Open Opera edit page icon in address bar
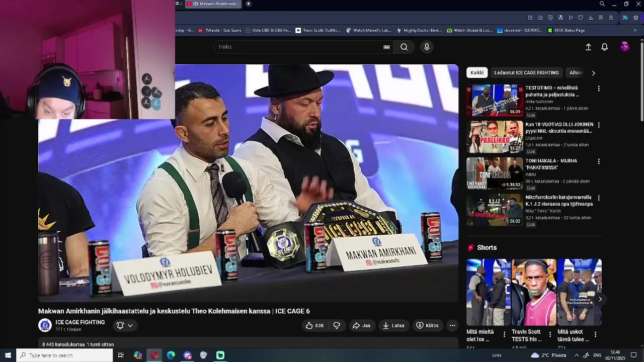Viewport: 644px width, 362px height. click(x=530, y=18)
